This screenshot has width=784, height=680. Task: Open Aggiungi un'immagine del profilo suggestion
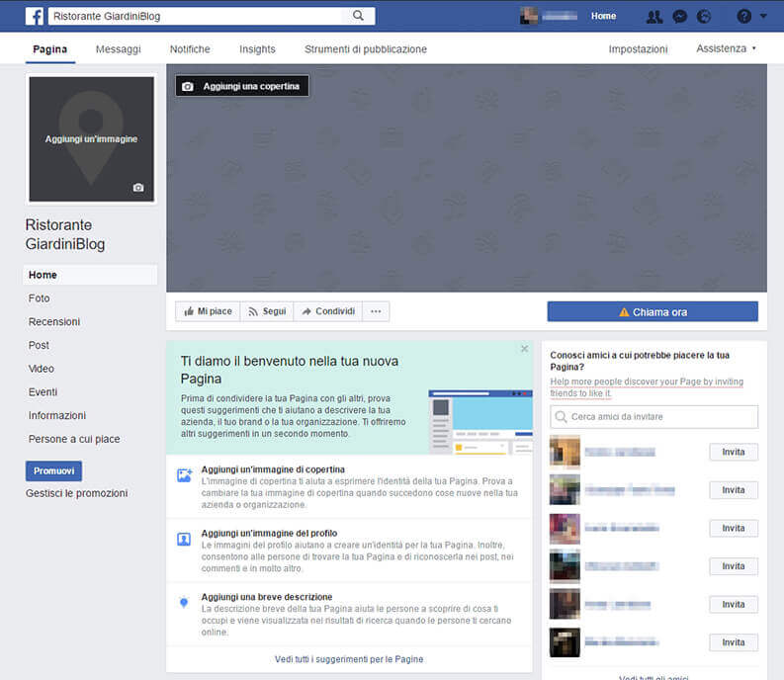pyautogui.click(x=269, y=534)
